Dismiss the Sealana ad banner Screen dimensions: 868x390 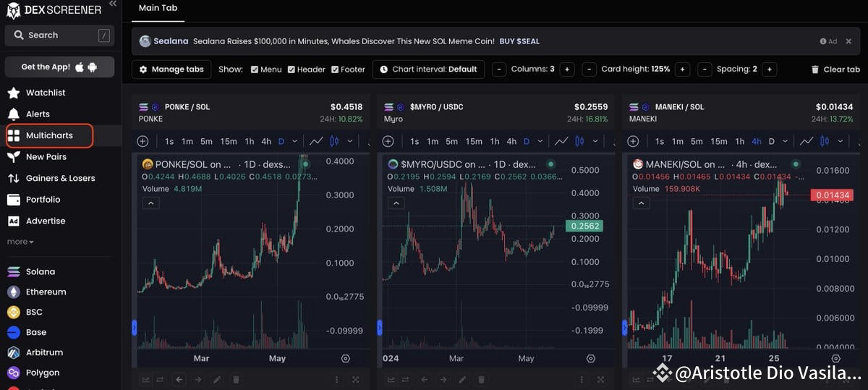(x=849, y=41)
